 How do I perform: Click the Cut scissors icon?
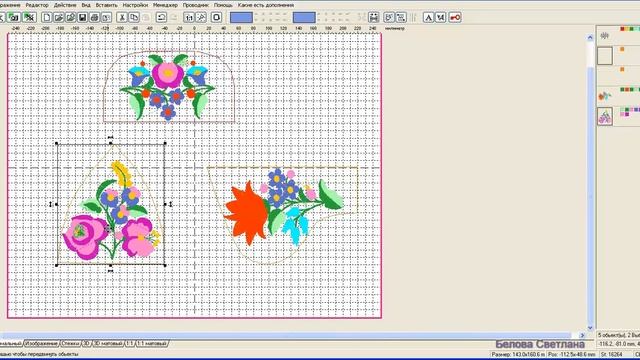tap(122, 17)
